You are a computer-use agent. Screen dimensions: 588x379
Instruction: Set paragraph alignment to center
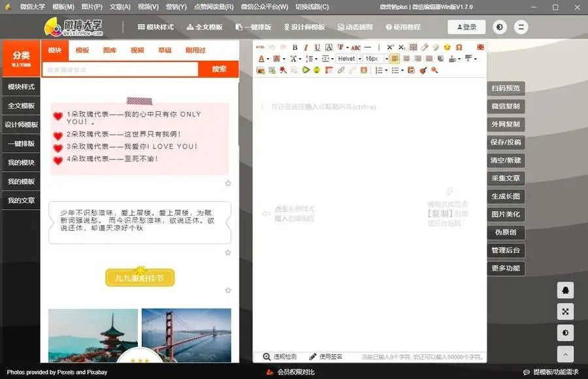tap(406, 59)
